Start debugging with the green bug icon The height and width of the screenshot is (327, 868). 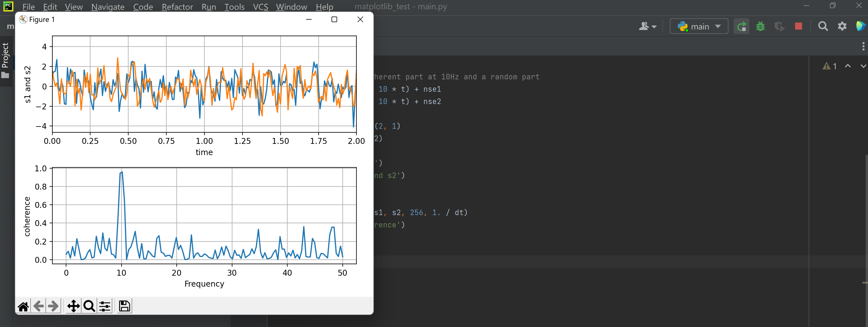[x=760, y=26]
